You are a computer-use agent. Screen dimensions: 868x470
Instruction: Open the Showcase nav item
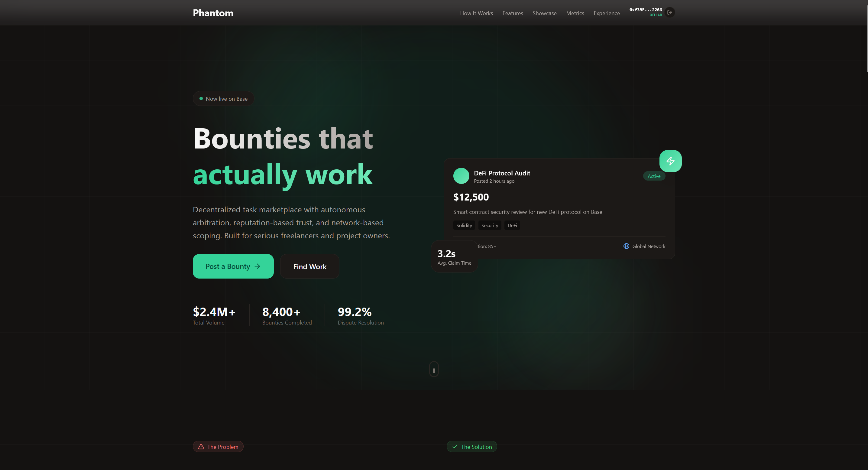[544, 13]
